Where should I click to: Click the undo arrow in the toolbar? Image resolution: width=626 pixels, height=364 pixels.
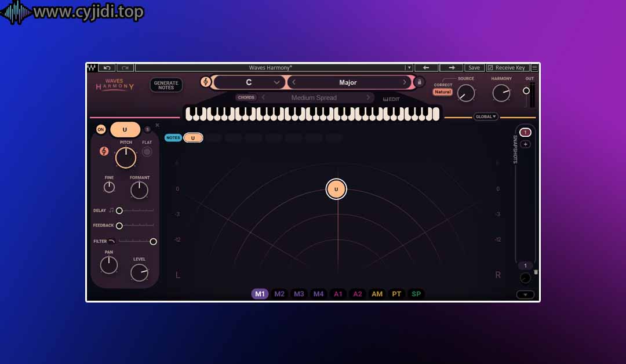(x=107, y=67)
